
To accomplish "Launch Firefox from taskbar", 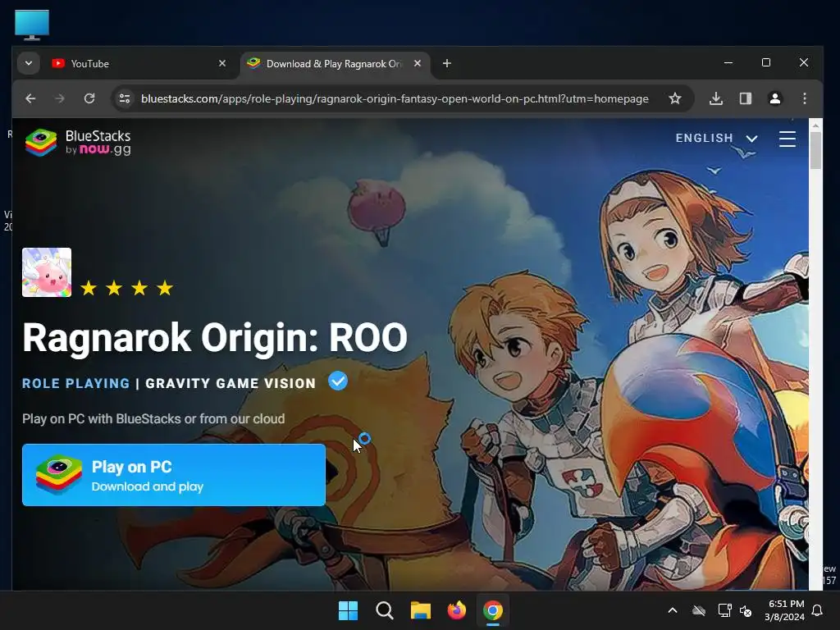I will coord(456,610).
